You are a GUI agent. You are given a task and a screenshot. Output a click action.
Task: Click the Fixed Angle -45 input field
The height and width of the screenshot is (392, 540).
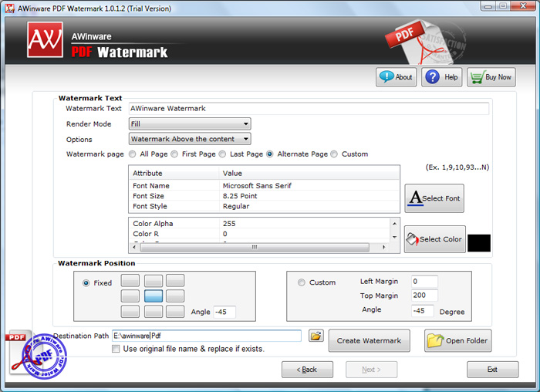click(224, 312)
